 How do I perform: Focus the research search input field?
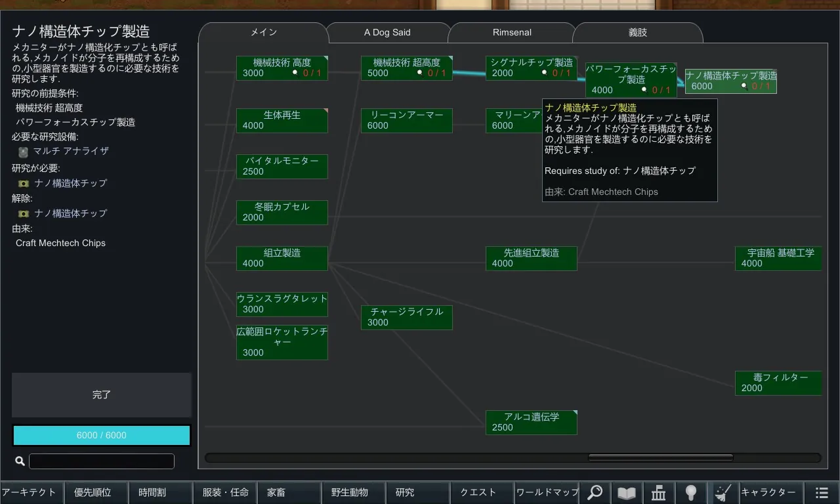[102, 461]
